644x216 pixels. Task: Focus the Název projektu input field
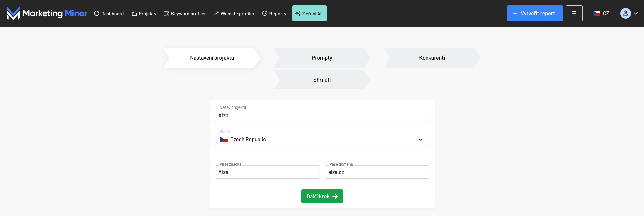[x=322, y=115]
